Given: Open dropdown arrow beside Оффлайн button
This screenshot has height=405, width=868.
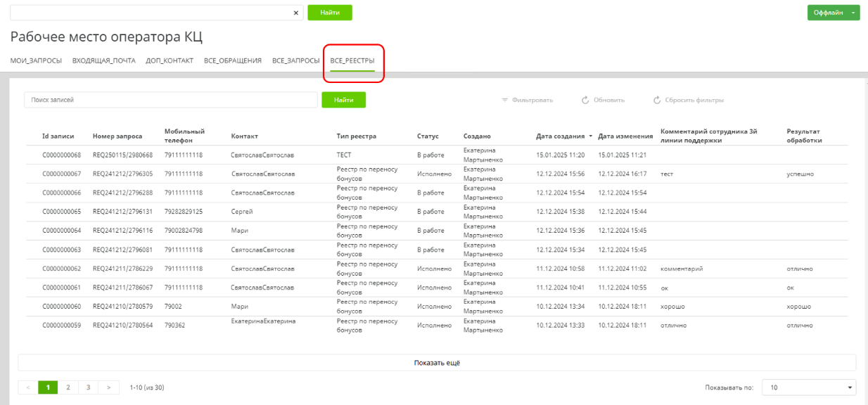Looking at the screenshot, I should 853,13.
